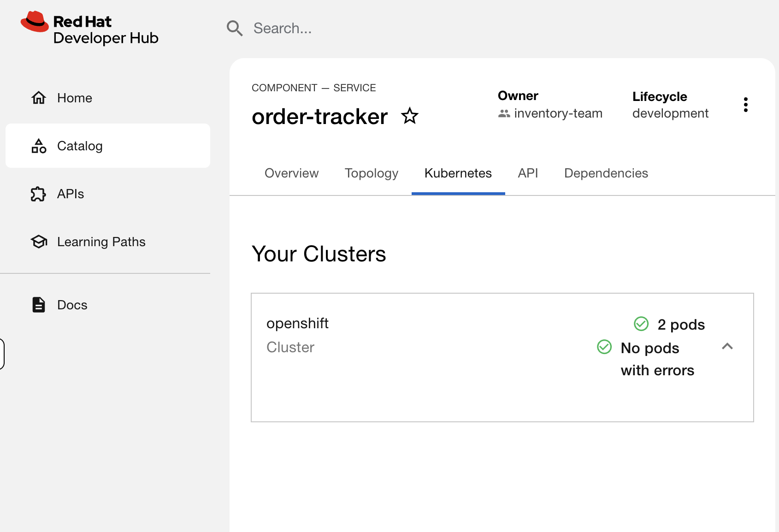Screen dimensions: 779x532
Task: Click the search magnifier icon
Action: pyautogui.click(x=235, y=28)
